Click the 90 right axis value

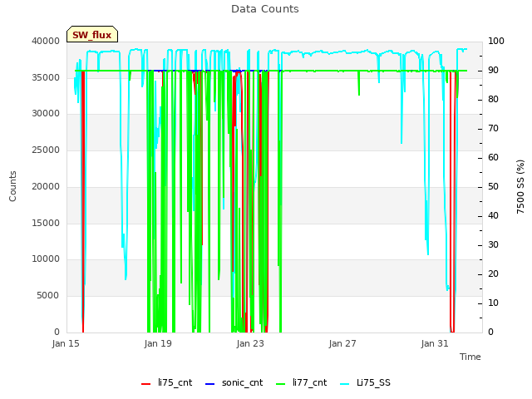493,70
